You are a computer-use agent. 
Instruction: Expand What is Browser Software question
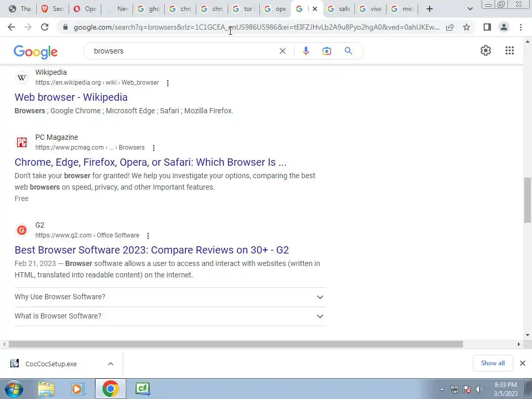170,316
